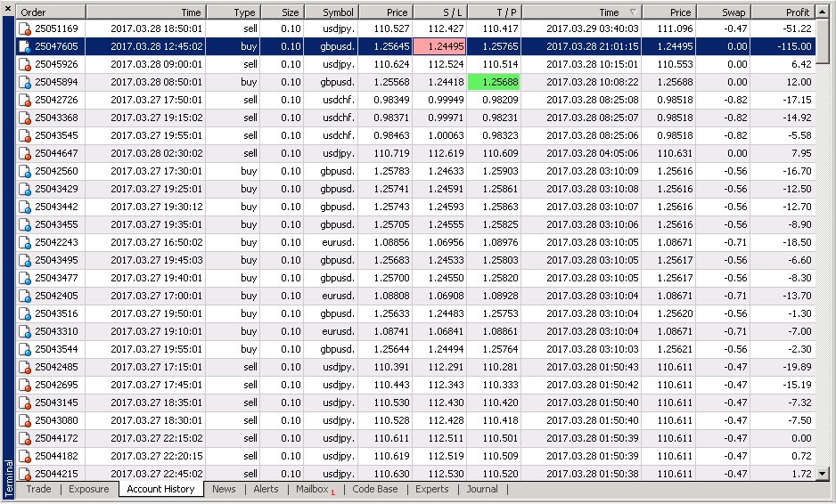The height and width of the screenshot is (504, 836).
Task: Click profit value -115.00
Action: pos(794,46)
